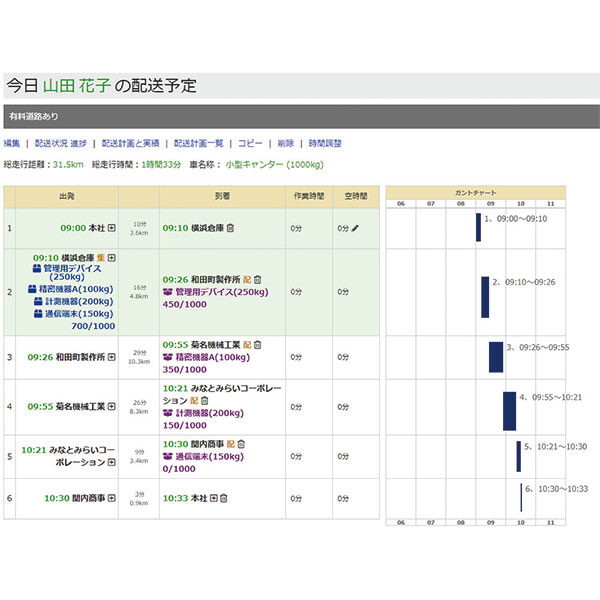Click the 集 pickup icon in row 2
600x600 pixels.
click(101, 258)
